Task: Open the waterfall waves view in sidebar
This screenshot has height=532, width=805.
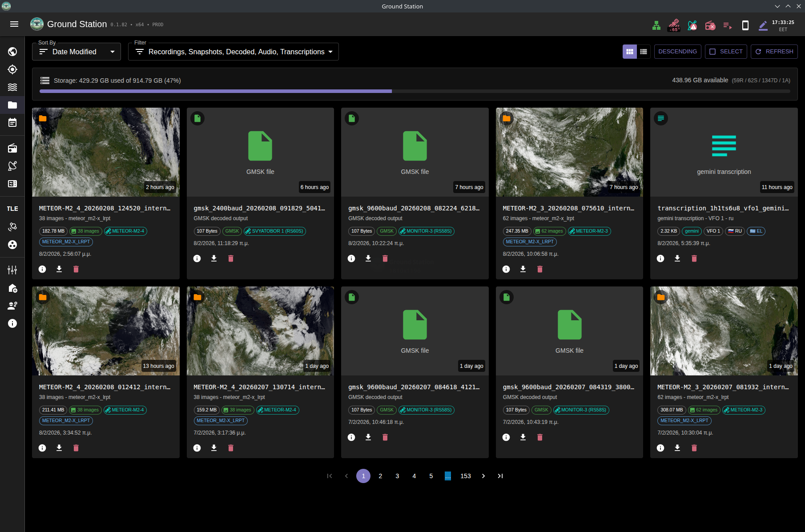Action: click(x=12, y=87)
